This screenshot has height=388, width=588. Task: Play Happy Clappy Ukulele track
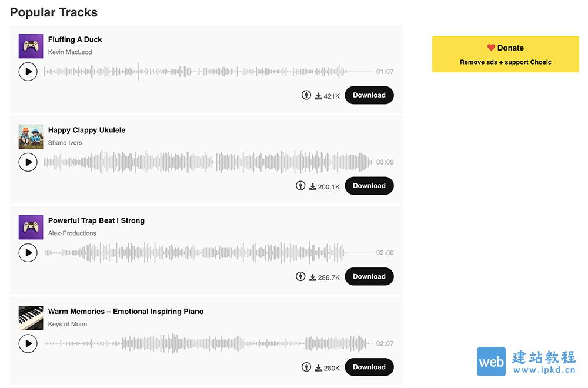[x=28, y=162]
